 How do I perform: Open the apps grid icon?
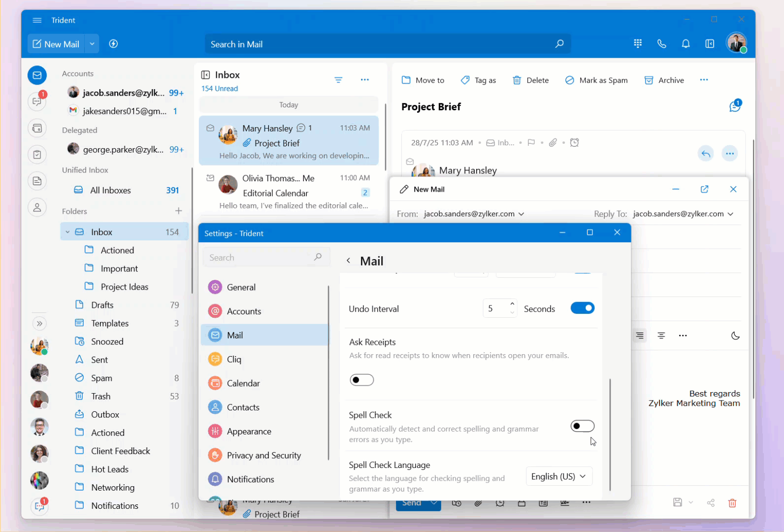click(638, 44)
